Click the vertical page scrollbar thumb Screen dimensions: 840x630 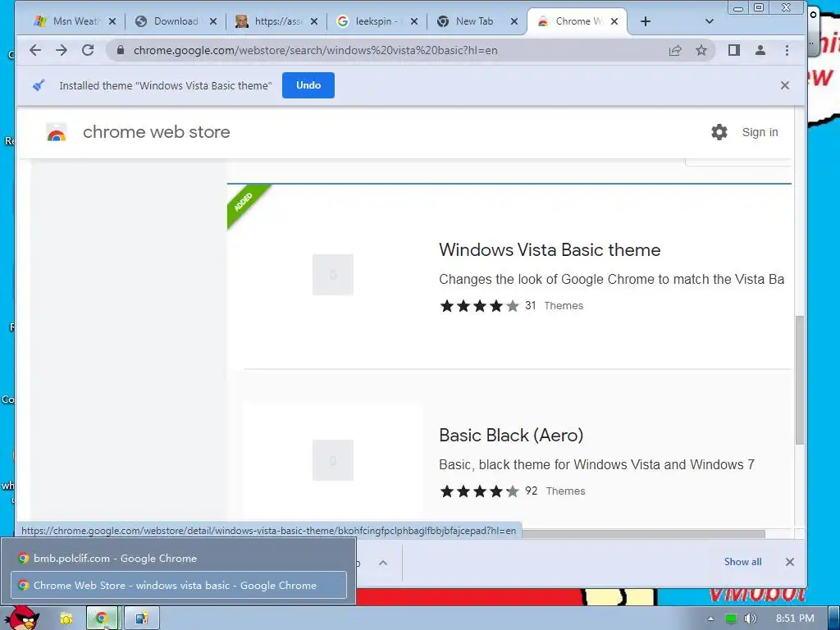click(x=799, y=380)
